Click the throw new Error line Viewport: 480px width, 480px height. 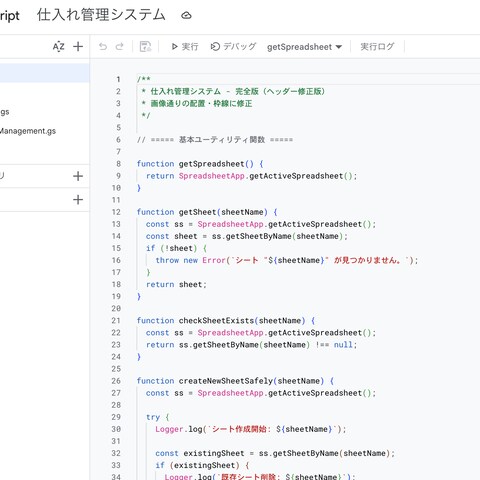click(x=286, y=260)
